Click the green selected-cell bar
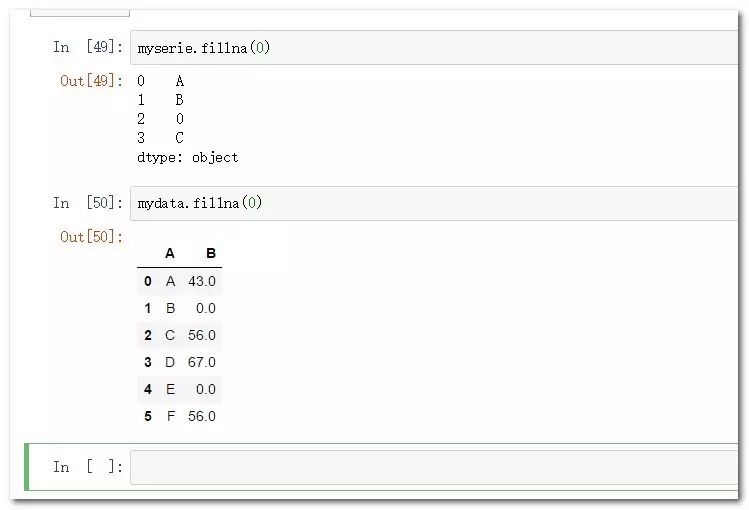The height and width of the screenshot is (510, 749). (27, 467)
